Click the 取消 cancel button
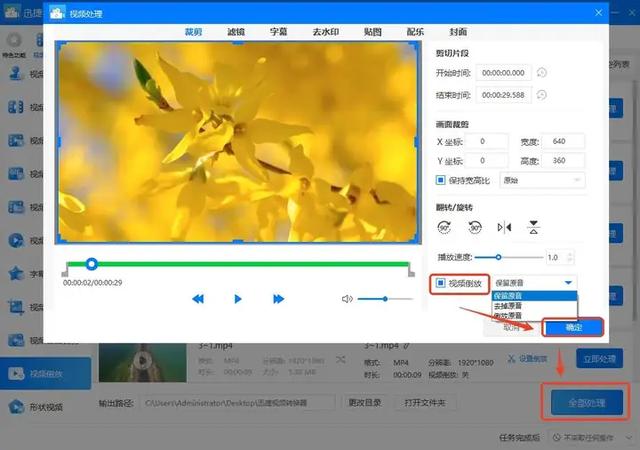This screenshot has width=640, height=450. point(512,327)
